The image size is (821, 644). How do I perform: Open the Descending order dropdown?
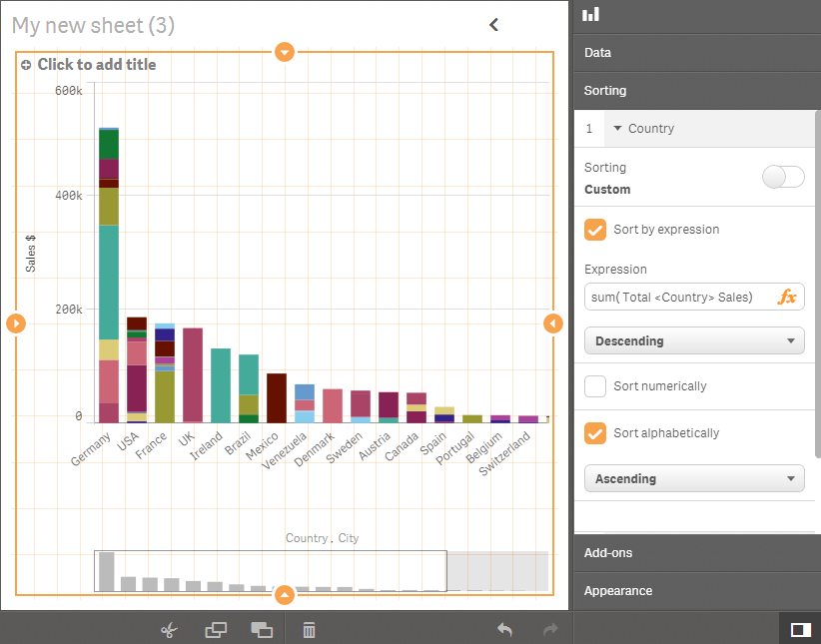[694, 340]
